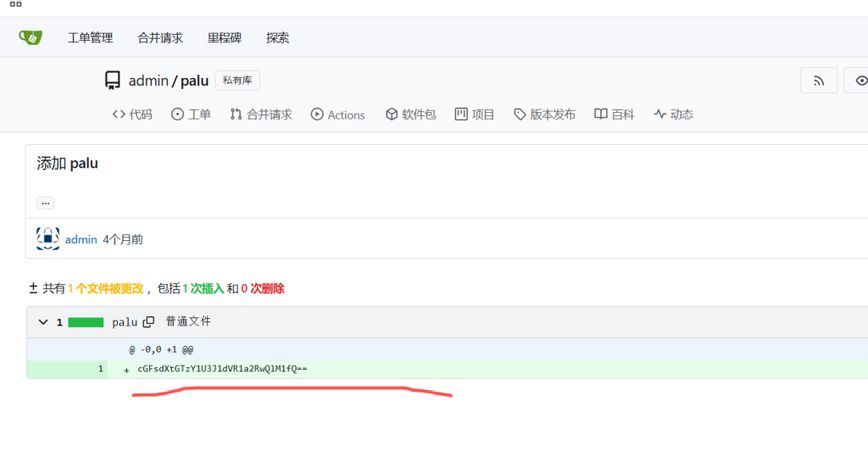
Task: Click the admin user avatar
Action: tap(47, 239)
